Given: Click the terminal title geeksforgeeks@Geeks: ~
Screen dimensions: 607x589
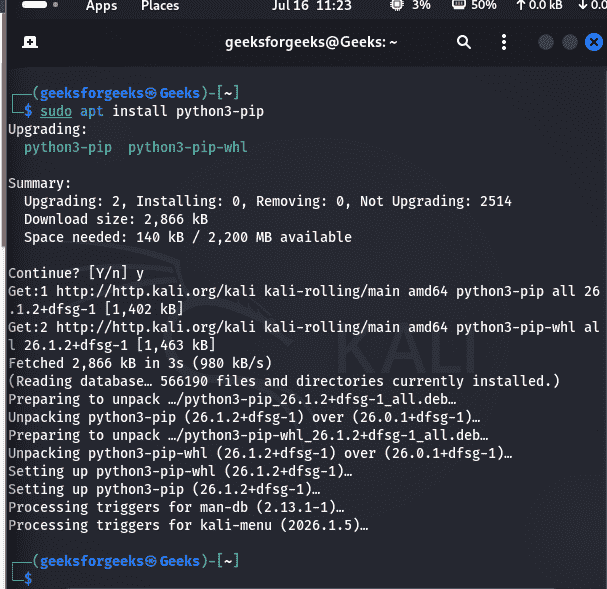Looking at the screenshot, I should [x=311, y=42].
